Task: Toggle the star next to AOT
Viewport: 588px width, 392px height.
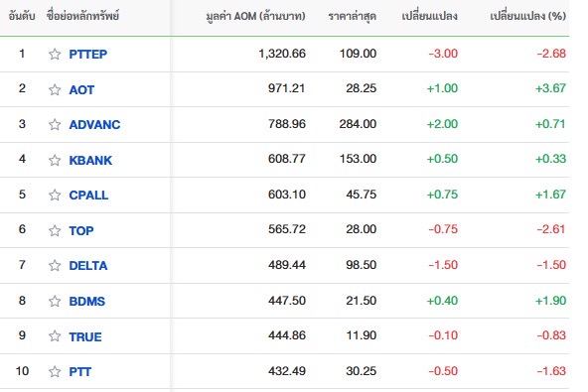Action: (x=55, y=89)
